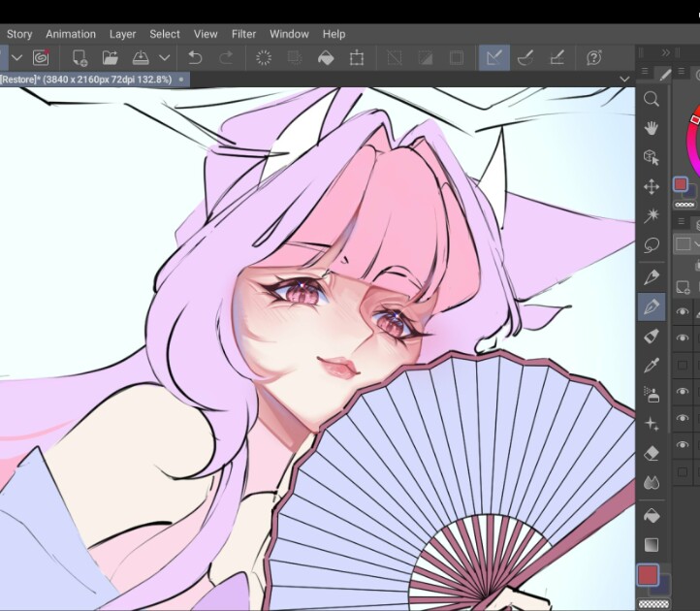Hide the topmost layer via its eye icon
Screen dimensions: 700x611
tap(683, 311)
